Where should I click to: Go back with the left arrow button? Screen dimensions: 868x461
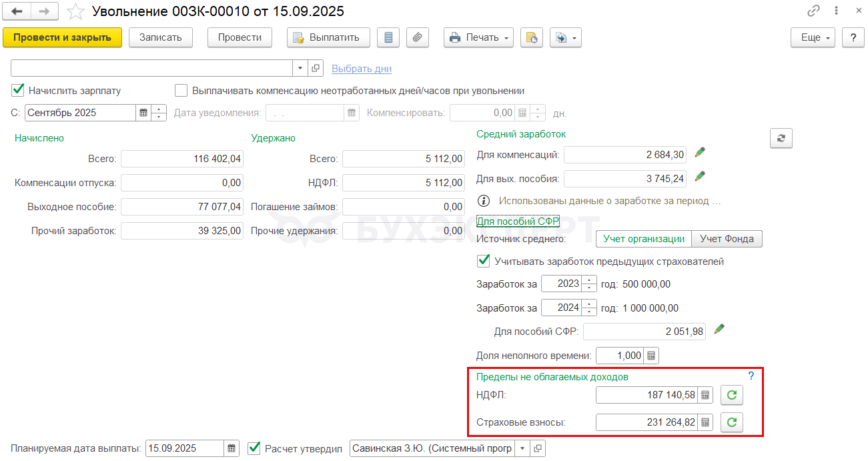17,11
